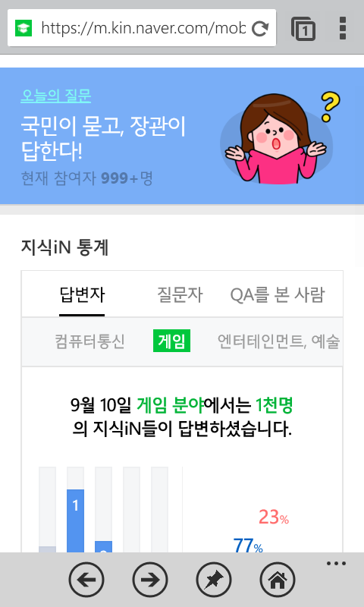This screenshot has height=607, width=364.
Task: Open the 오늘의 질문 link
Action: pyautogui.click(x=55, y=96)
